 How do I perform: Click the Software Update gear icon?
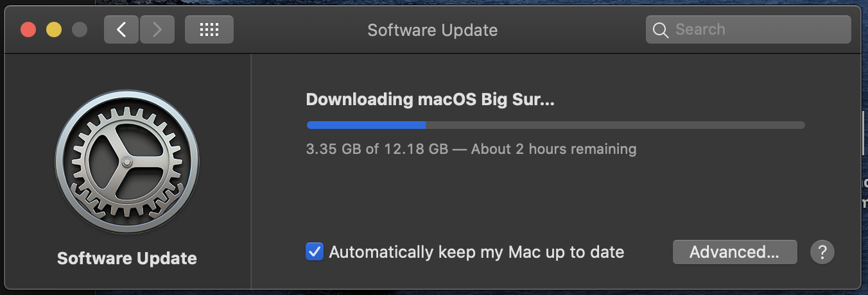click(x=127, y=162)
